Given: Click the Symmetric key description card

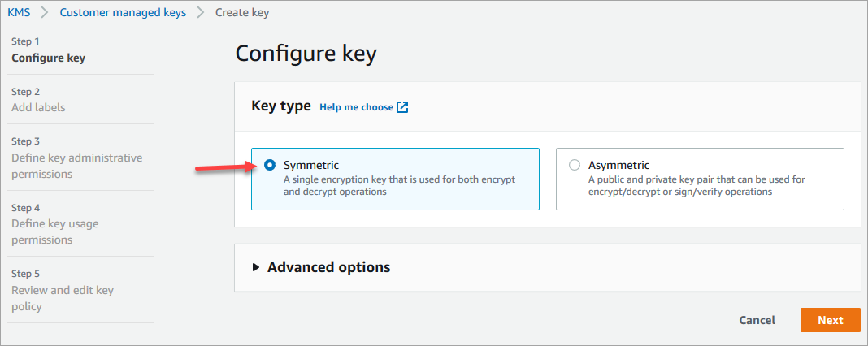Looking at the screenshot, I should pos(406,187).
